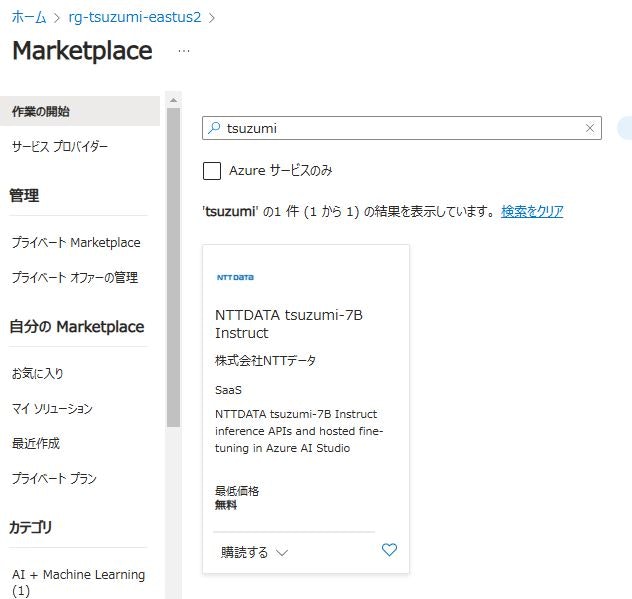The height and width of the screenshot is (599, 632).
Task: Click the inference APIs description text on the card
Action: point(299,431)
